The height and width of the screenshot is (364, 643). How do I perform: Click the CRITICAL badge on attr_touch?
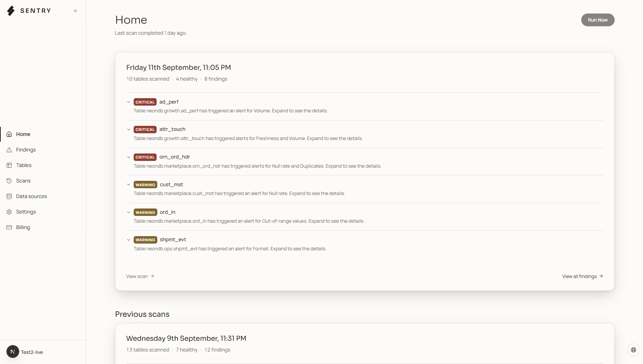click(145, 130)
